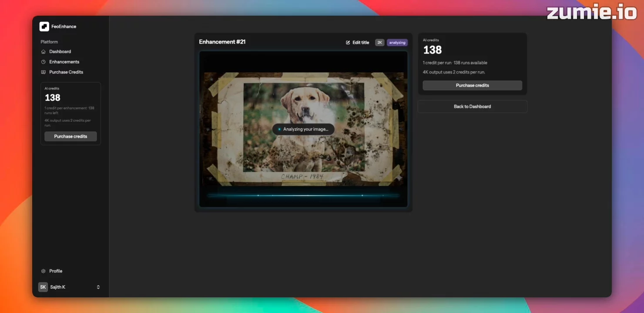Click the 138 credit count in sidebar

[53, 98]
